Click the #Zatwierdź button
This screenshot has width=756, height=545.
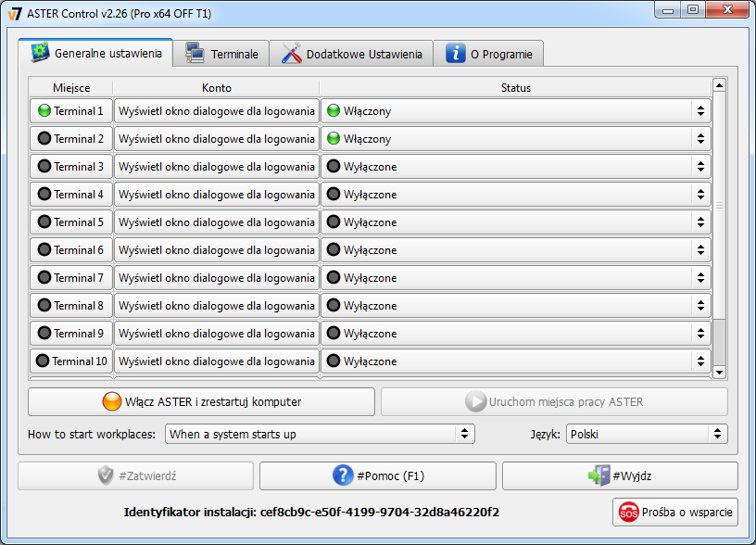coord(135,476)
